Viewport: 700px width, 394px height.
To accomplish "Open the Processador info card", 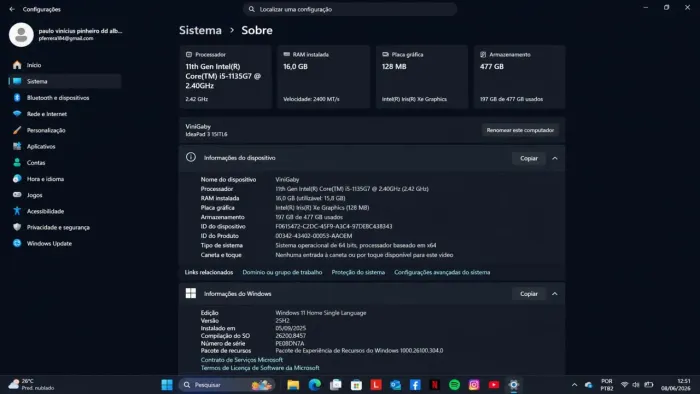I will pos(226,77).
